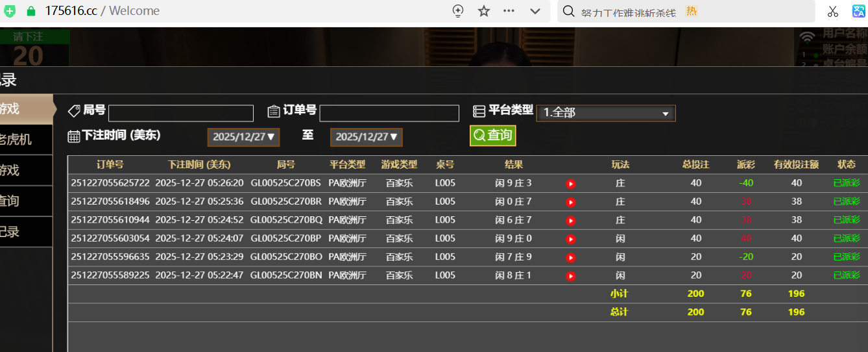Click the Wi-Fi signal icon in video overlay

click(807, 36)
